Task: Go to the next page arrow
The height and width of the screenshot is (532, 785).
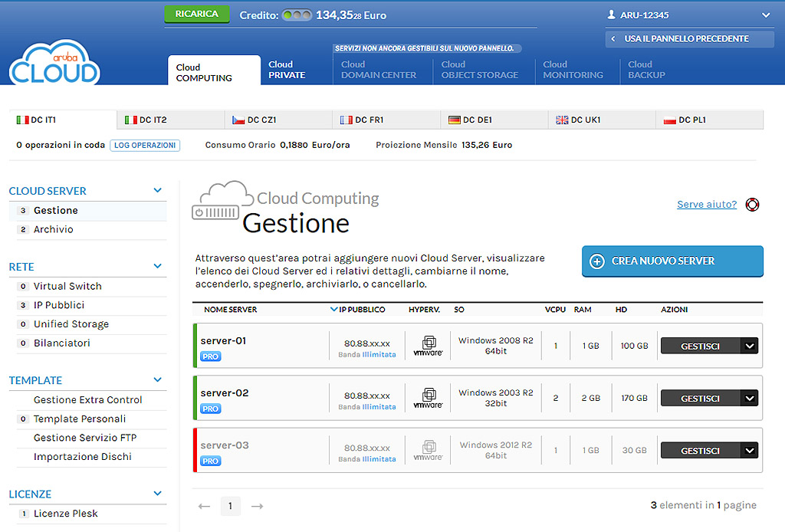Action: [258, 506]
